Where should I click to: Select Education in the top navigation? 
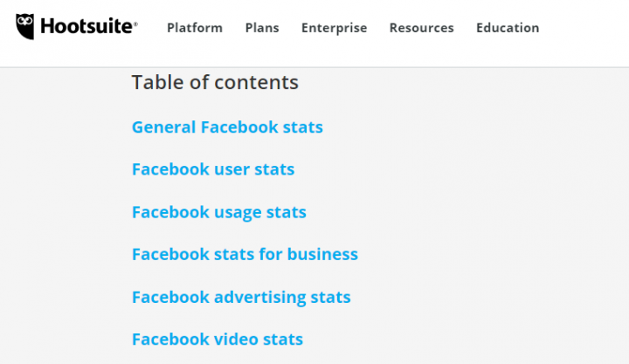[x=508, y=28]
